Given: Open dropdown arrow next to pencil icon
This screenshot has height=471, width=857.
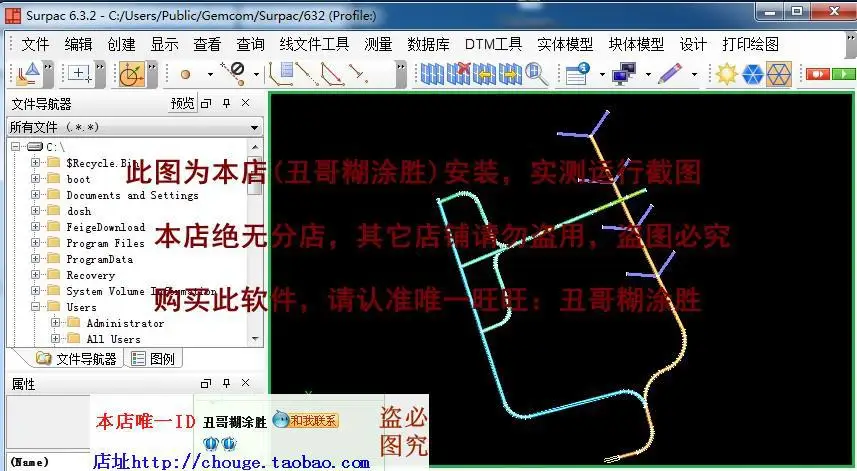Looking at the screenshot, I should point(695,74).
